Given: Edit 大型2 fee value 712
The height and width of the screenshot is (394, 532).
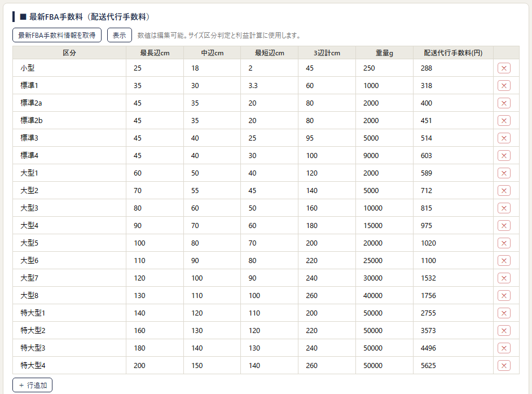Looking at the screenshot, I should pos(453,190).
